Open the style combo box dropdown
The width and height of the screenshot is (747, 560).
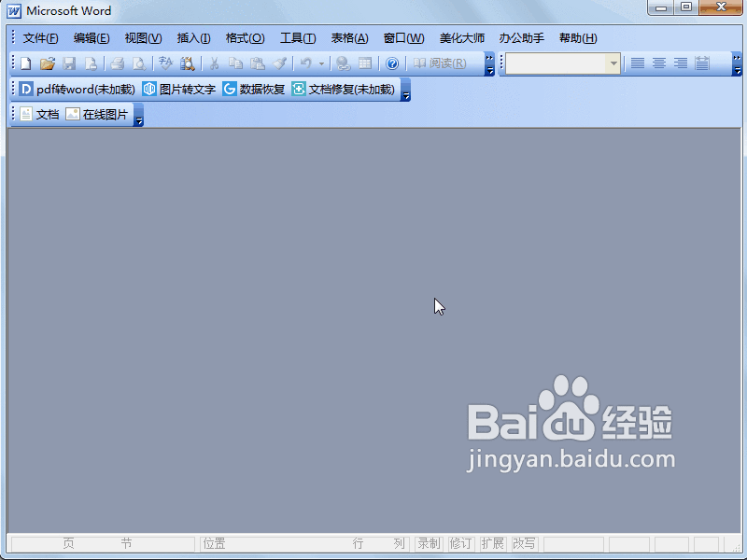pos(613,63)
